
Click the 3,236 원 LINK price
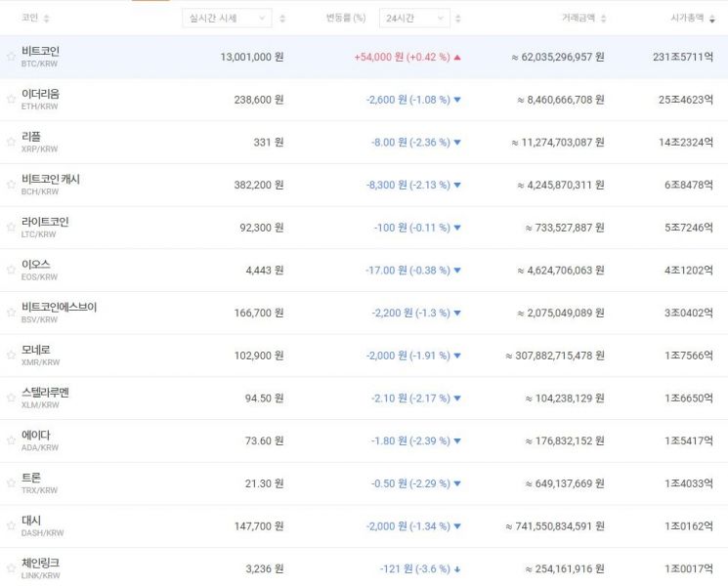[265, 569]
